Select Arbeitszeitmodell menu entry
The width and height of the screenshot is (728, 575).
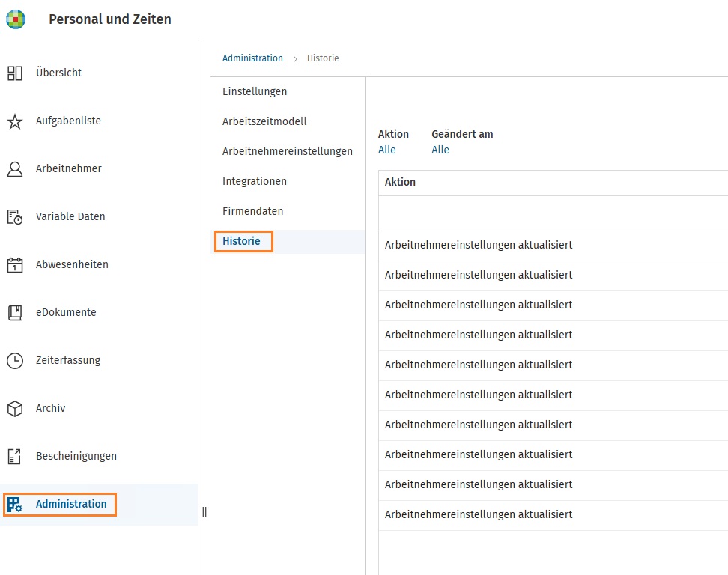[x=264, y=121]
